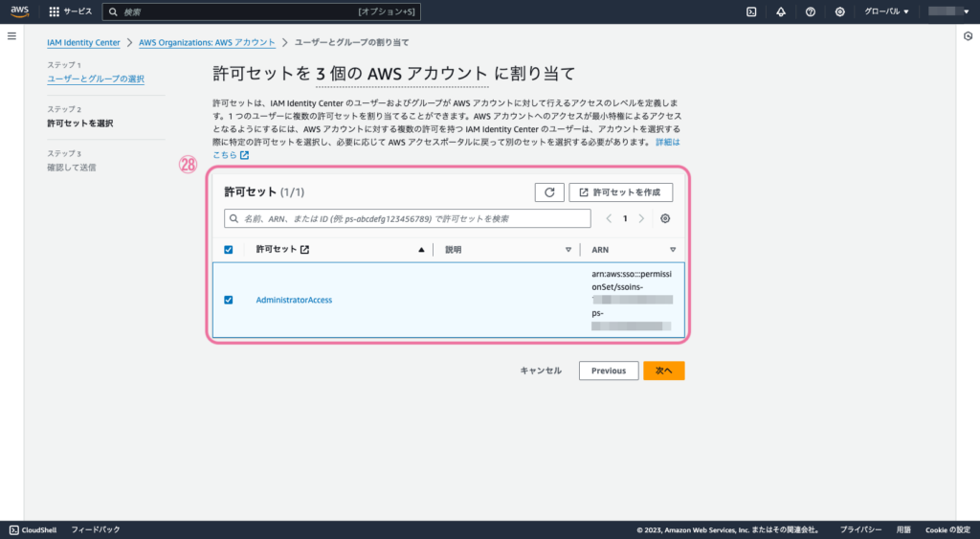Go to next page arrow

coord(641,218)
